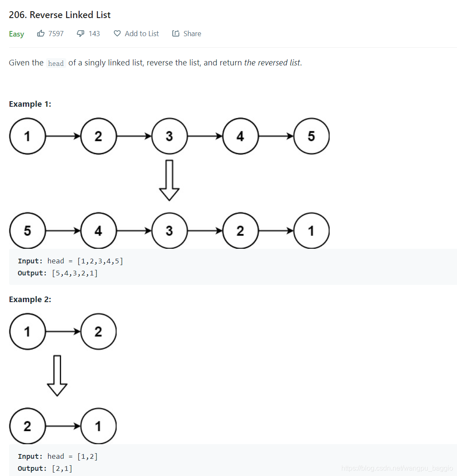Click the downward arrow in Example 1 diagram
Image resolution: width=457 pixels, height=476 pixels.
coord(170,179)
